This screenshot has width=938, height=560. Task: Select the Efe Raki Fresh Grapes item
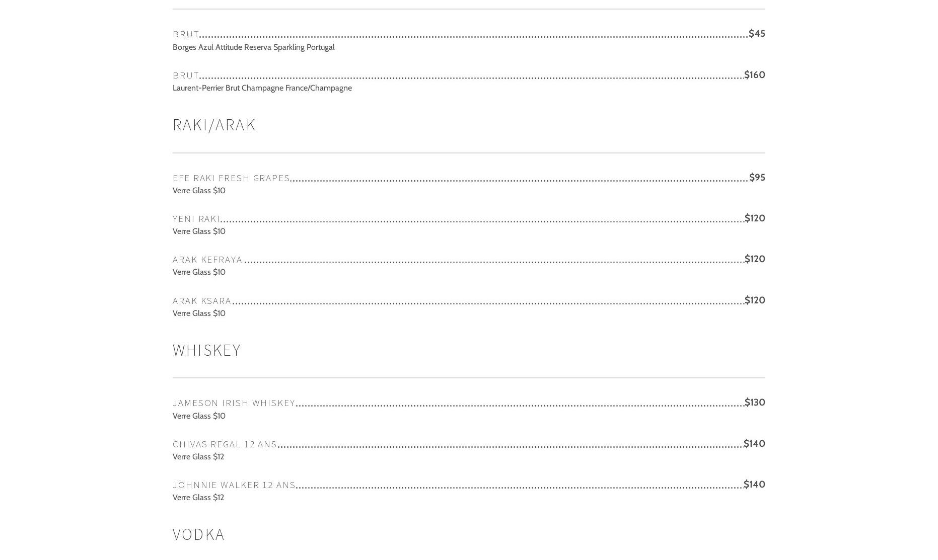(231, 178)
